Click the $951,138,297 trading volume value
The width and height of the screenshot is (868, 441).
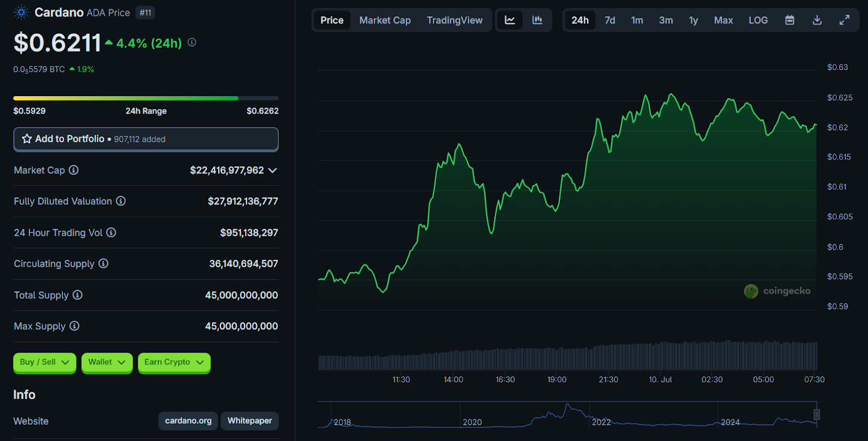[x=249, y=233]
